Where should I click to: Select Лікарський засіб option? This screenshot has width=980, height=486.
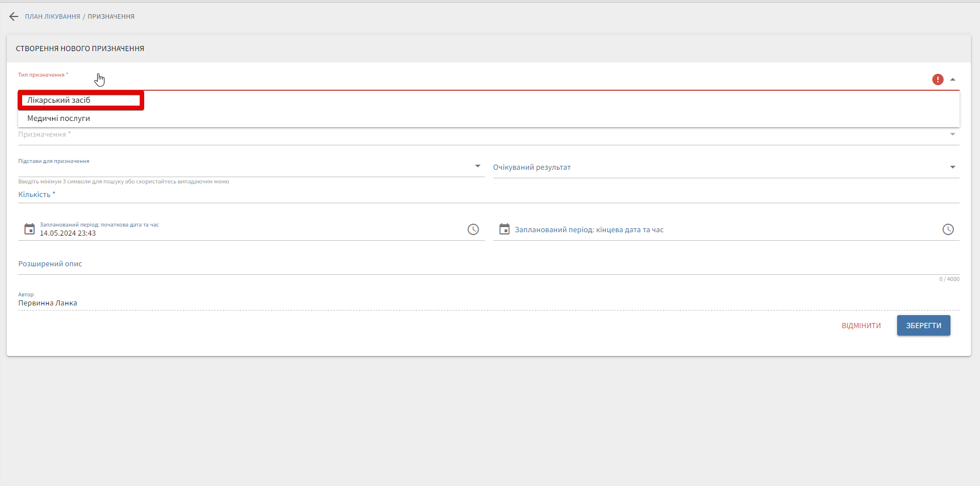[x=59, y=100]
